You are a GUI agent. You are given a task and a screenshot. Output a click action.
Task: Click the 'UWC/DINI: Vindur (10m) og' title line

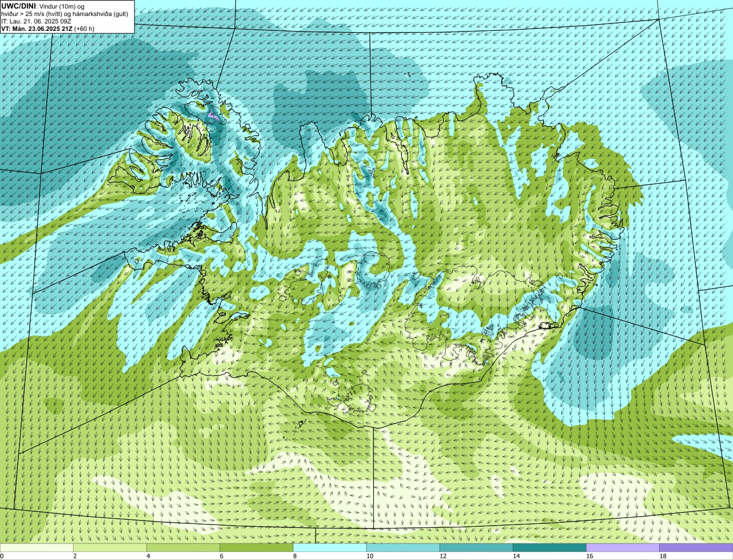(42, 6)
